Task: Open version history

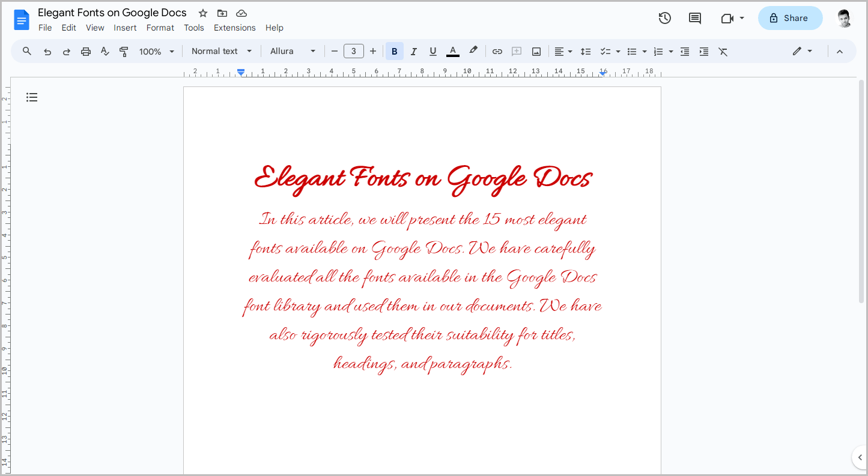Action: pos(665,18)
